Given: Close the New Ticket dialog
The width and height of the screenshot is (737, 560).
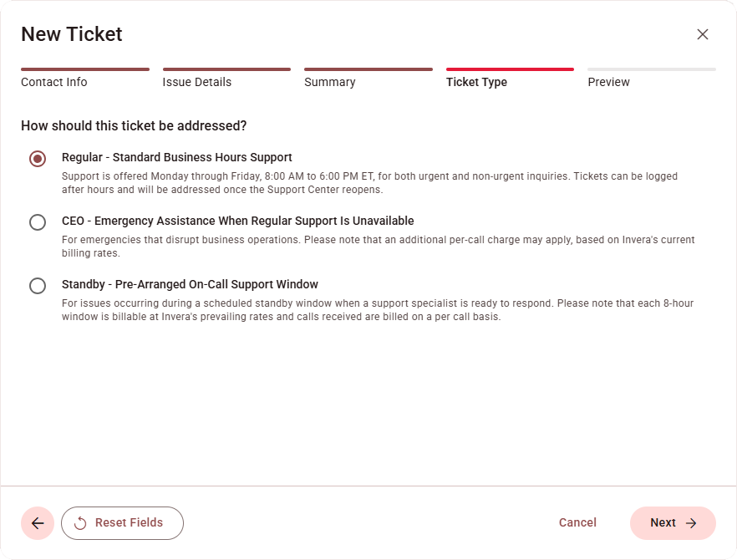Looking at the screenshot, I should pos(703,34).
